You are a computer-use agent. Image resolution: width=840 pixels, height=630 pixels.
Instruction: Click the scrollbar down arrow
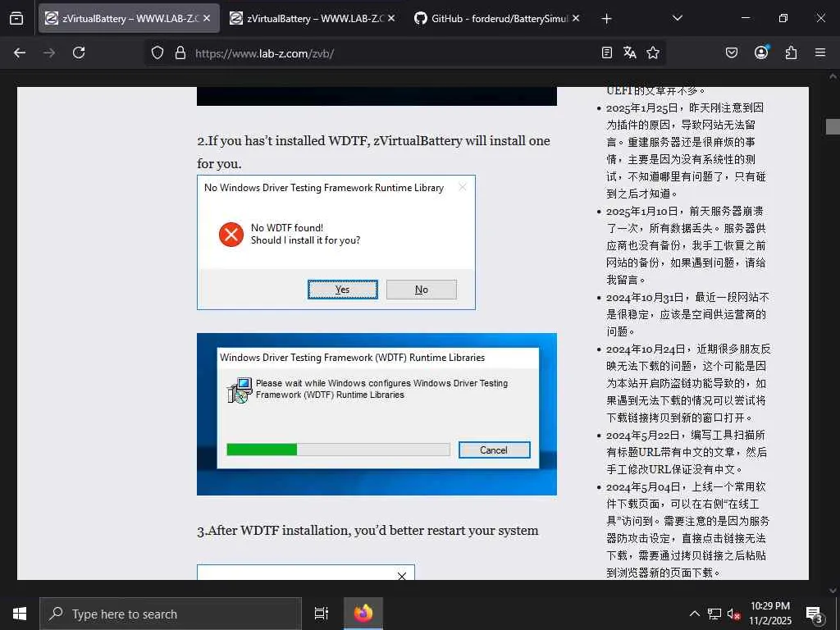click(833, 591)
